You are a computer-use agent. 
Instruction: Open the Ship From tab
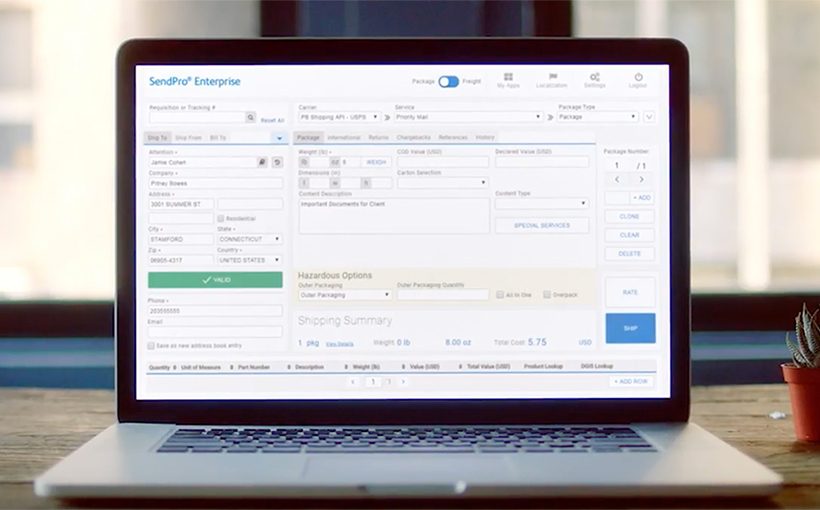tap(188, 138)
